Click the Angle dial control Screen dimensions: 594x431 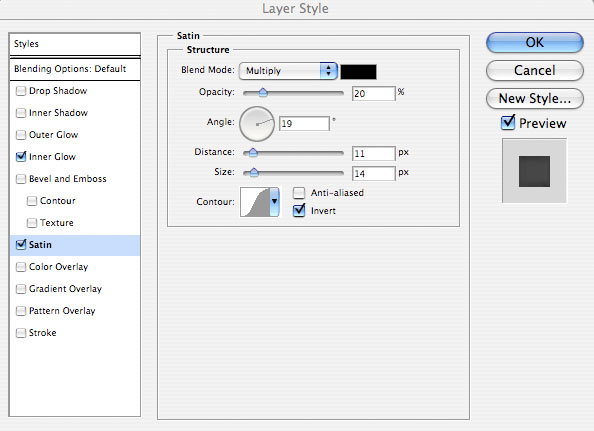click(257, 124)
